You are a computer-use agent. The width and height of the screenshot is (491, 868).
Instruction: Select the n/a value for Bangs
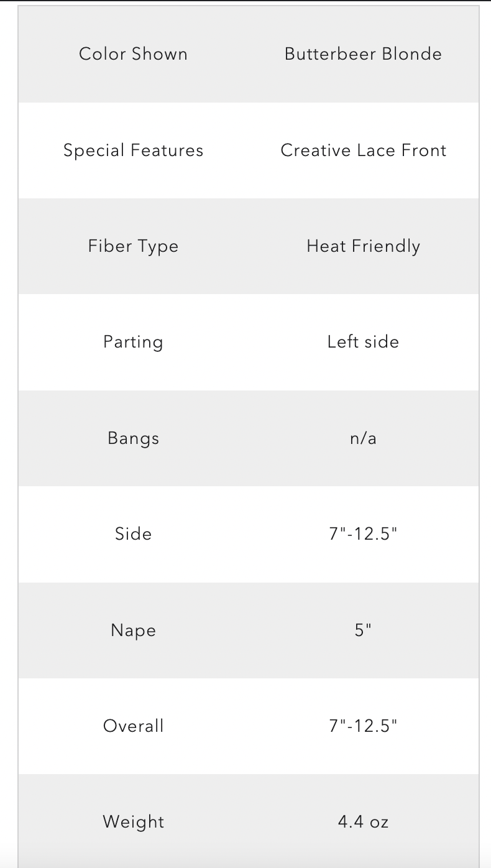[363, 438]
